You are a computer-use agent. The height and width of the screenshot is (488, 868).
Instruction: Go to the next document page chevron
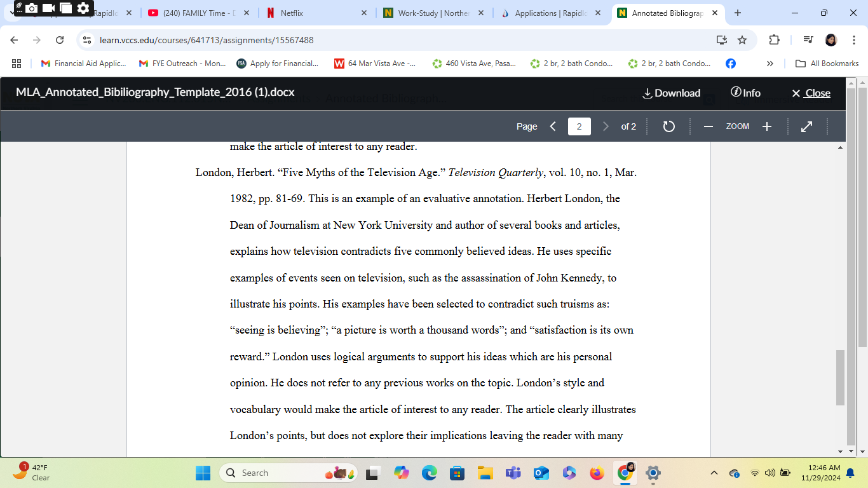[x=606, y=126]
